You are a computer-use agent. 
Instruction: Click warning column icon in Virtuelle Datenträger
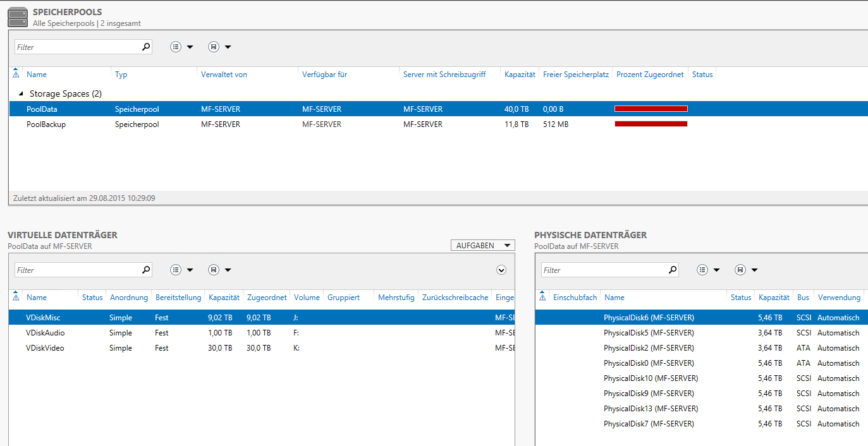16,298
